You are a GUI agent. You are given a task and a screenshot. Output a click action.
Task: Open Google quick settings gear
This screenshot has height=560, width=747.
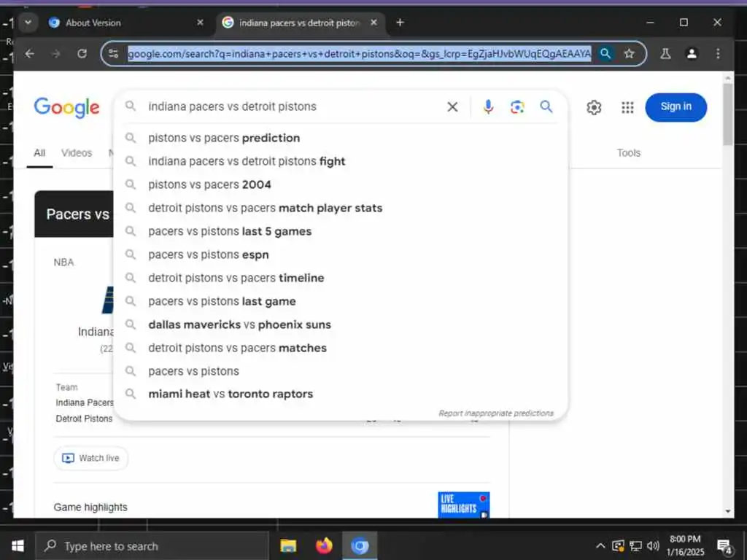pyautogui.click(x=594, y=108)
